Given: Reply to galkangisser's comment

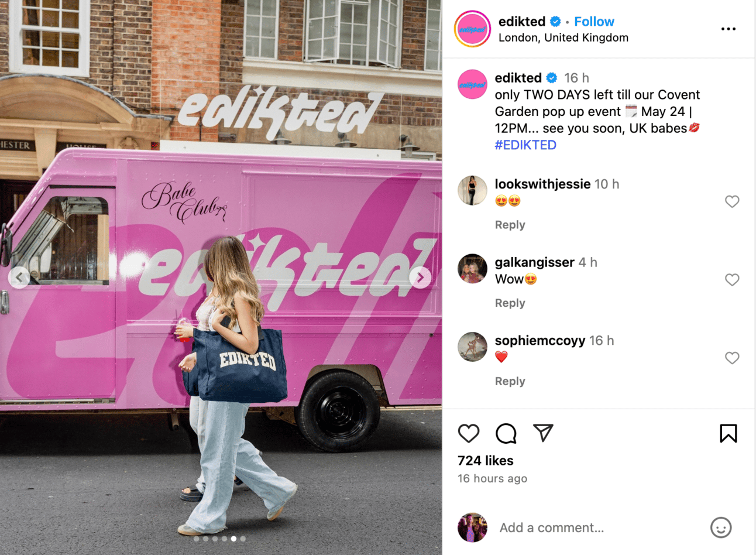Looking at the screenshot, I should [510, 303].
